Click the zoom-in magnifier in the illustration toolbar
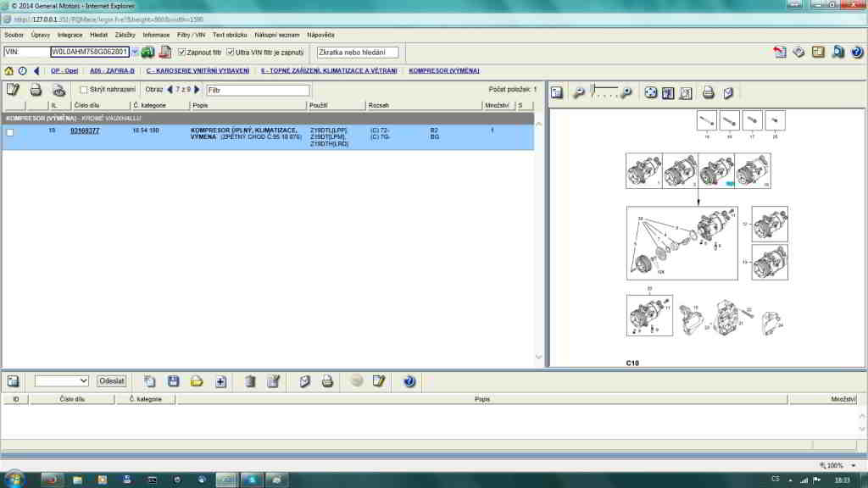The height and width of the screenshot is (488, 868). point(626,91)
